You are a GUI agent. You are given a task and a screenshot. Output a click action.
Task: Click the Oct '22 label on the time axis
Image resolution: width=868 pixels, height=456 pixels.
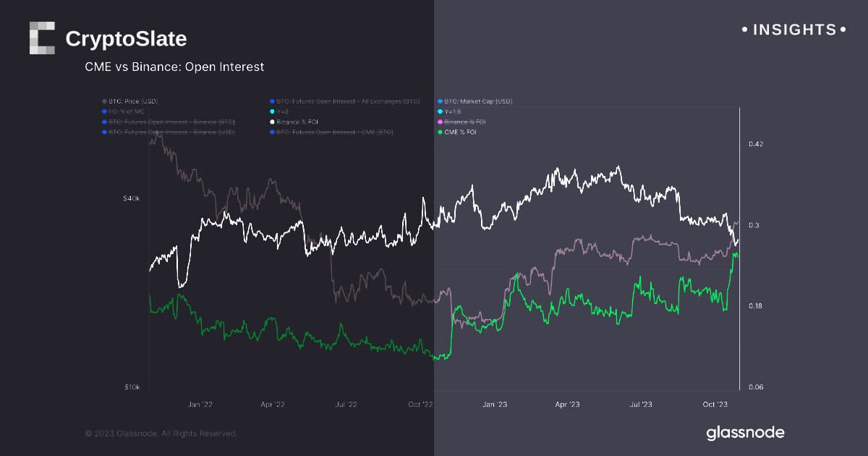420,404
